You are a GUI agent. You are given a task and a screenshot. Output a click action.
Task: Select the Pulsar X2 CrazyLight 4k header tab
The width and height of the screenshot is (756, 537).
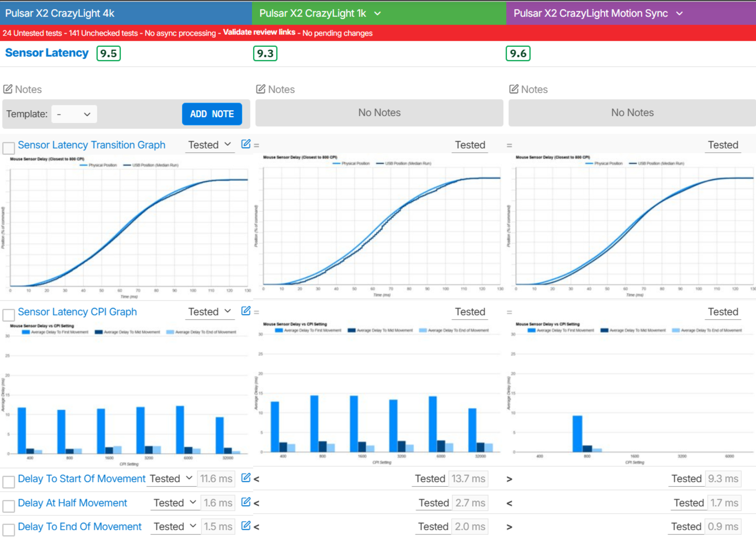[59, 13]
